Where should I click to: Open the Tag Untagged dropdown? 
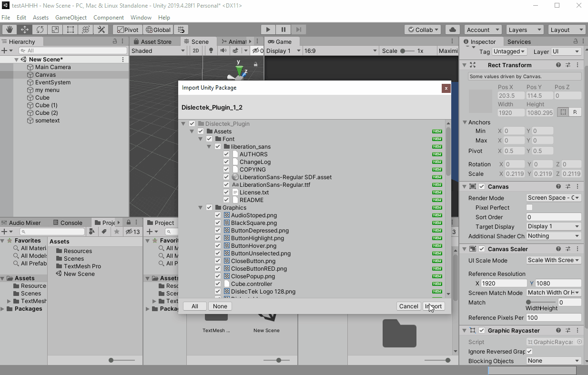(509, 51)
